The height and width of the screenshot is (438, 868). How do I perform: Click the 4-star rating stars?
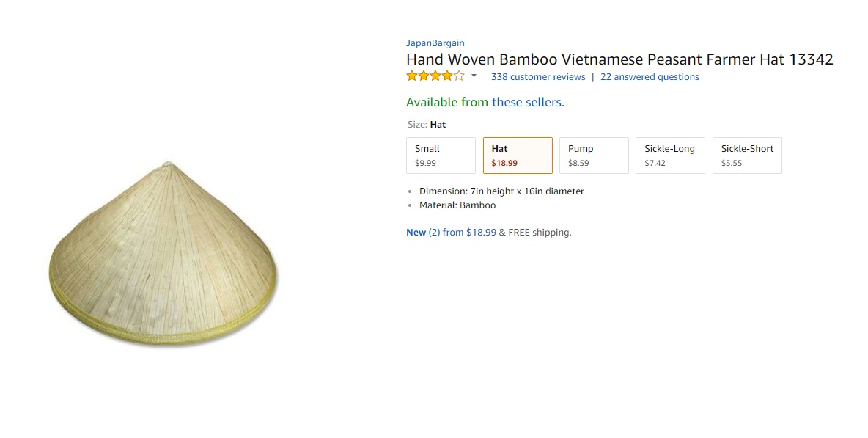[x=434, y=75]
